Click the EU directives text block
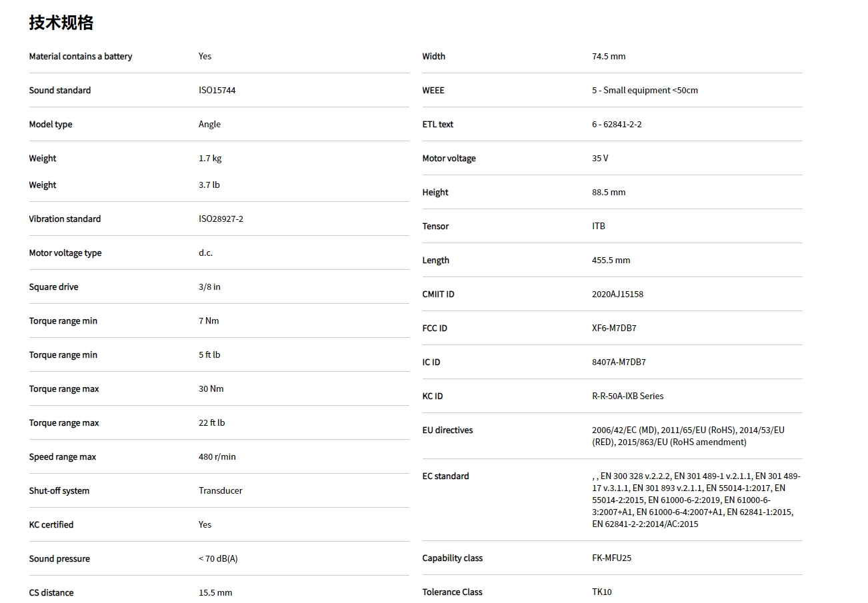868x603 pixels. [687, 436]
